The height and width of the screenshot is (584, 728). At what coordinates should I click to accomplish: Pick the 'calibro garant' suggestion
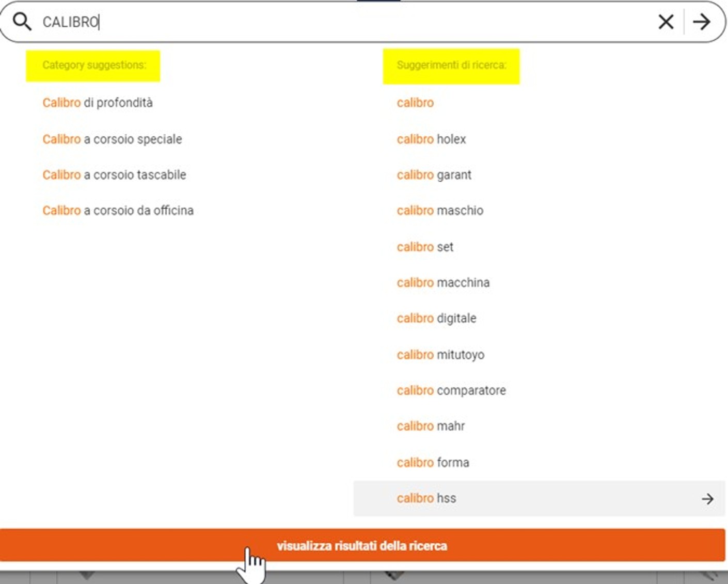coord(434,175)
